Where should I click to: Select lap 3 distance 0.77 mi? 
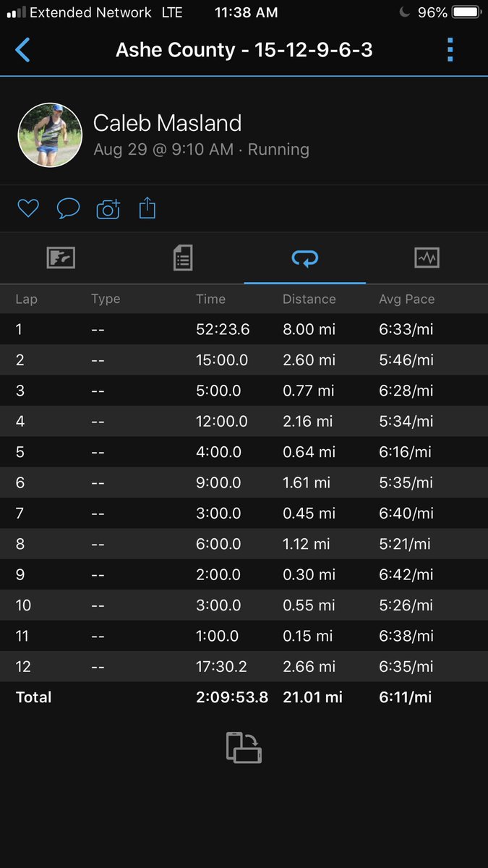click(x=308, y=391)
